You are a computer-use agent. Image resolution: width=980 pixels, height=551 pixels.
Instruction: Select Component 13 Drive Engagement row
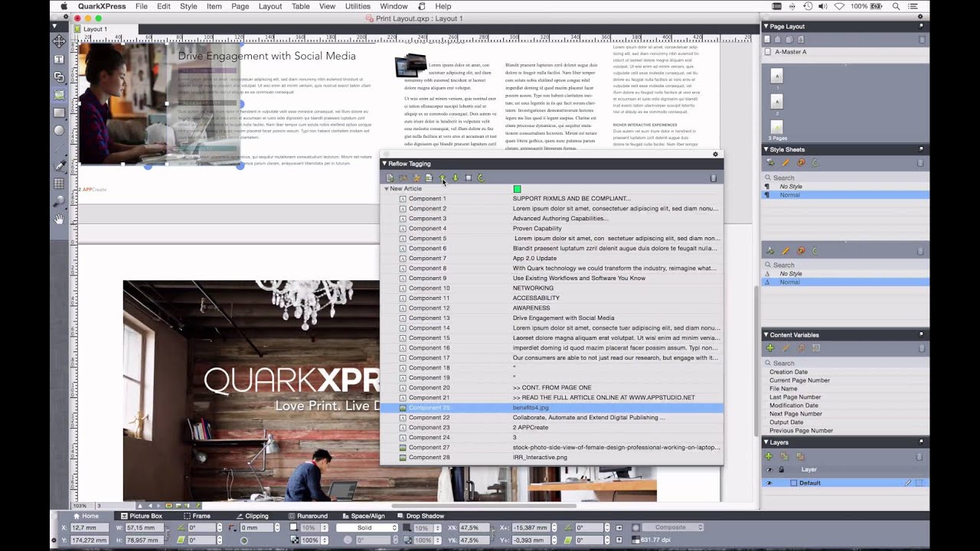tap(551, 318)
